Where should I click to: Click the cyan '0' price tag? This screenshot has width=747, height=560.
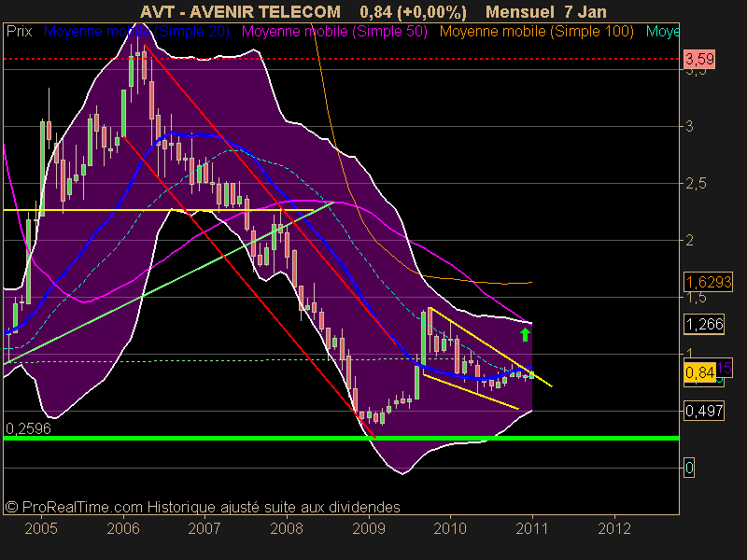[x=689, y=468]
